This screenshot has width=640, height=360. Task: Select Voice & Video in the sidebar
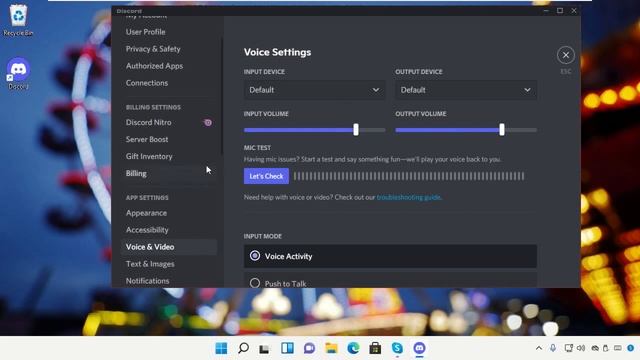[169, 247]
